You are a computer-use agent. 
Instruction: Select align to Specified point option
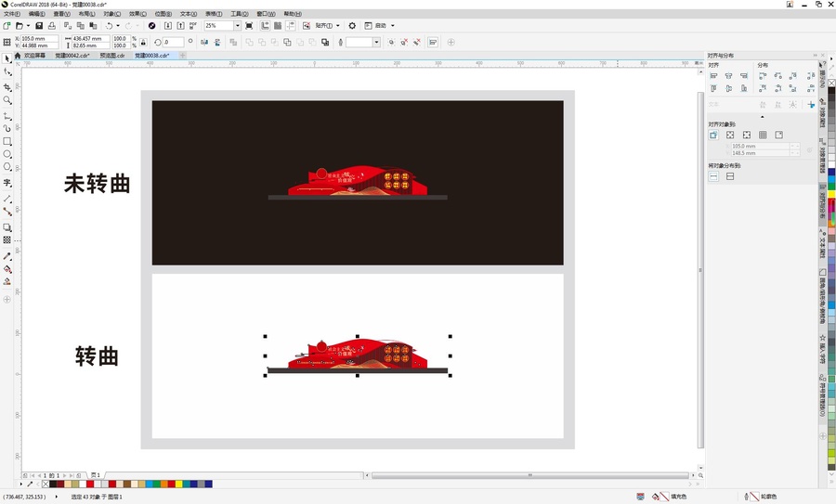coord(779,136)
